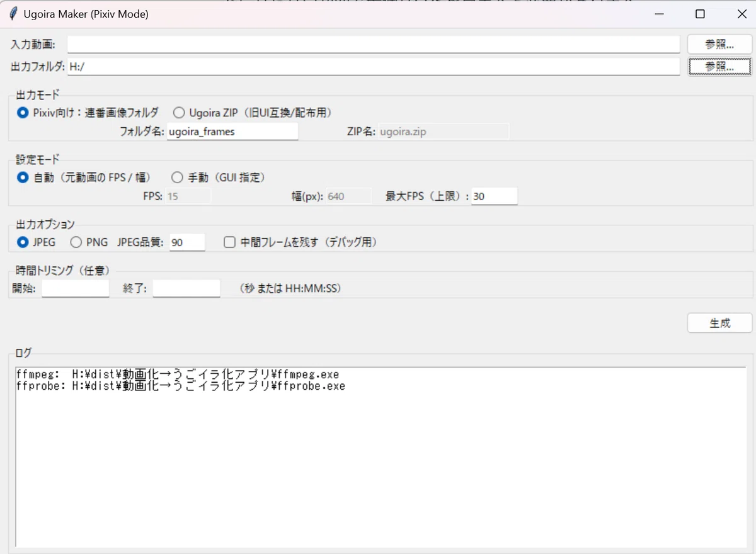
Task: Click the 出力フォルダ field showing H:/
Action: (x=374, y=66)
